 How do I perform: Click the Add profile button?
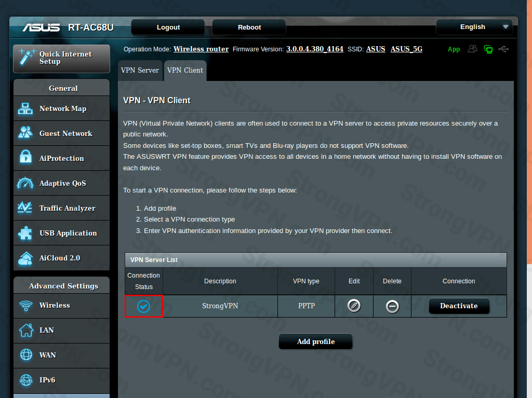click(x=315, y=341)
